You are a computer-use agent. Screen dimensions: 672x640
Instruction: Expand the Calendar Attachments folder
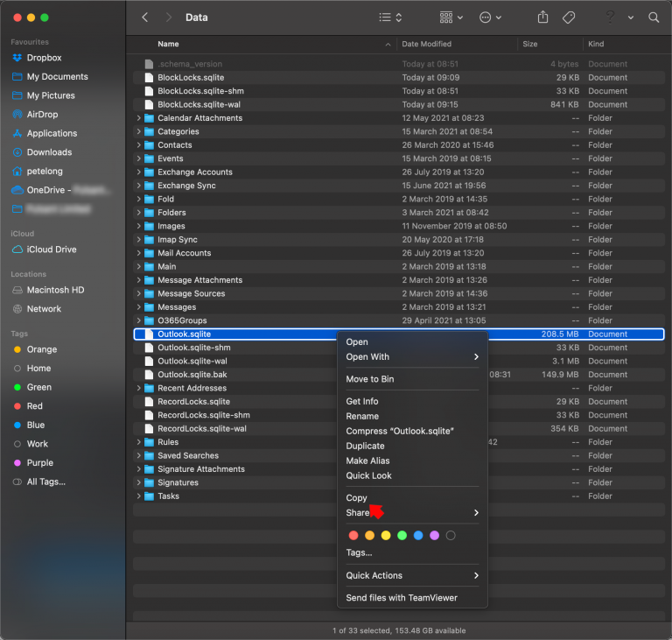click(x=139, y=117)
